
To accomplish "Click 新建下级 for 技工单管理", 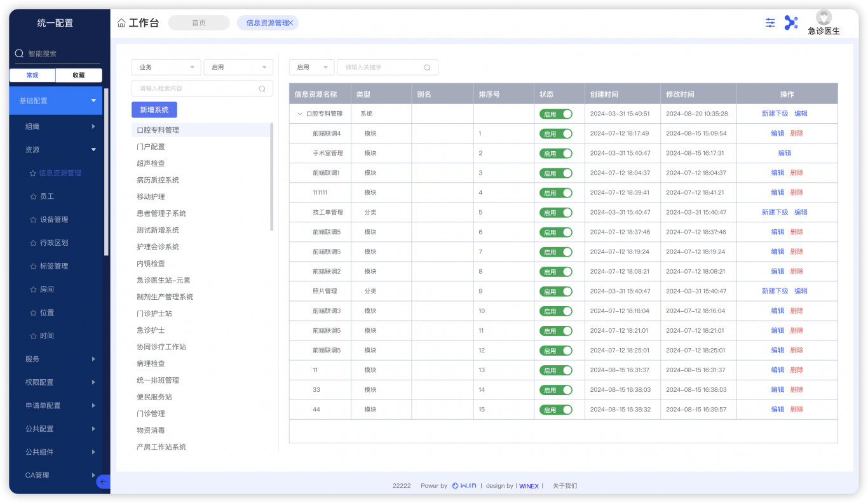I will (775, 212).
